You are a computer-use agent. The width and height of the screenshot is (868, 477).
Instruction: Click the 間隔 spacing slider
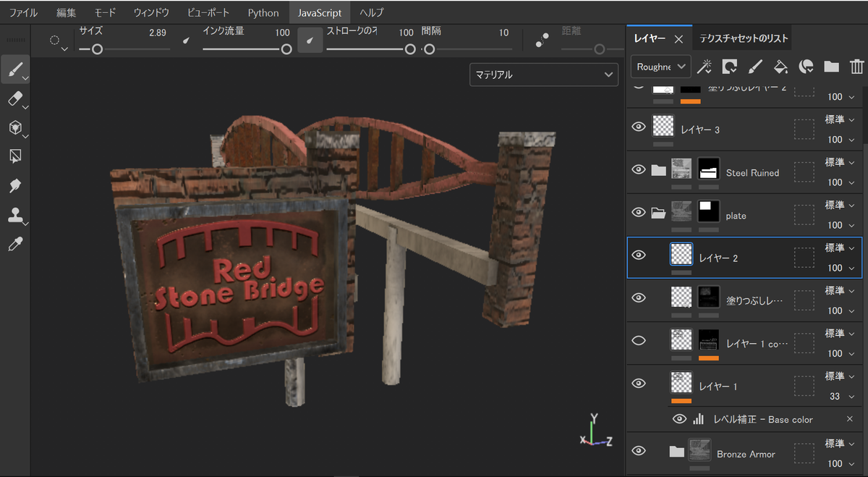click(x=467, y=49)
